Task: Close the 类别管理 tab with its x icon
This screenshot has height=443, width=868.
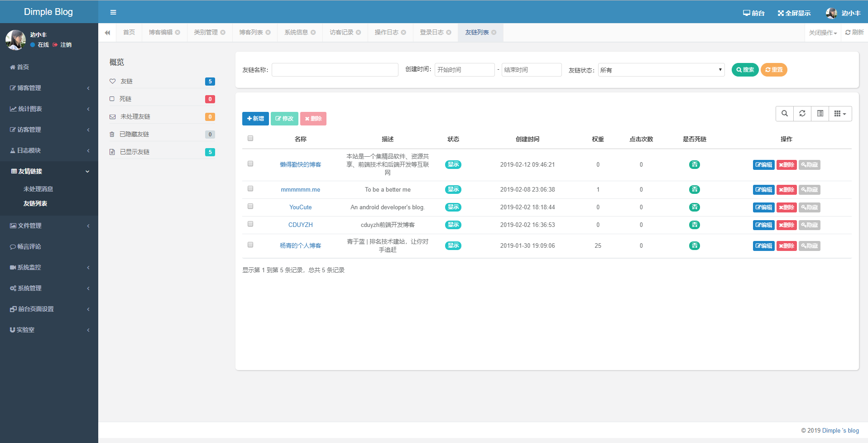Action: pyautogui.click(x=223, y=33)
